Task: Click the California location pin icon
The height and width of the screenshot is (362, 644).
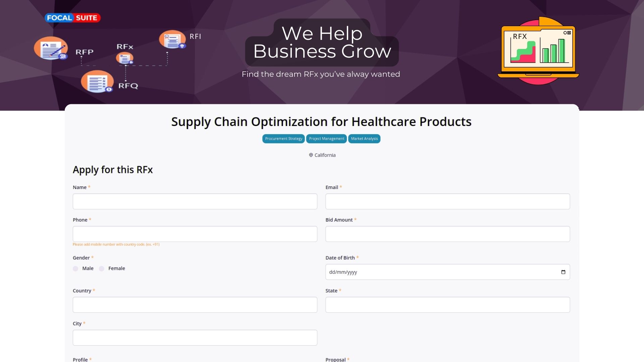Action: coord(311,155)
